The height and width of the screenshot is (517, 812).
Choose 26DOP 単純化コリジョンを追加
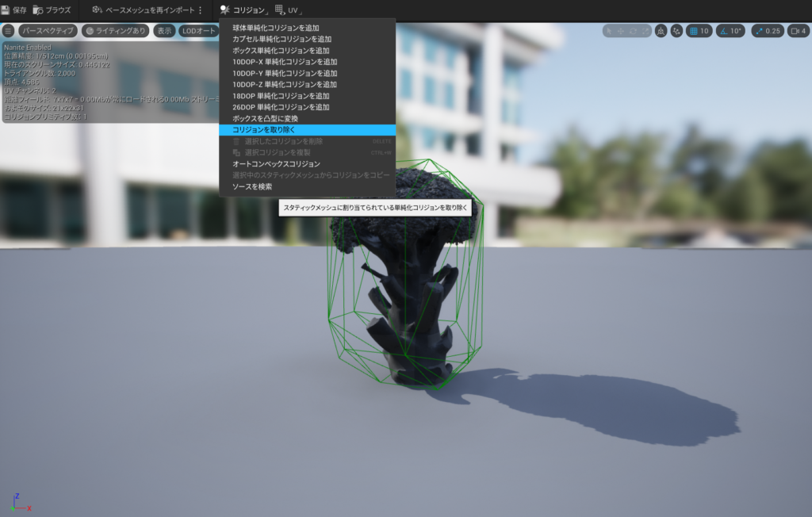tap(307, 107)
